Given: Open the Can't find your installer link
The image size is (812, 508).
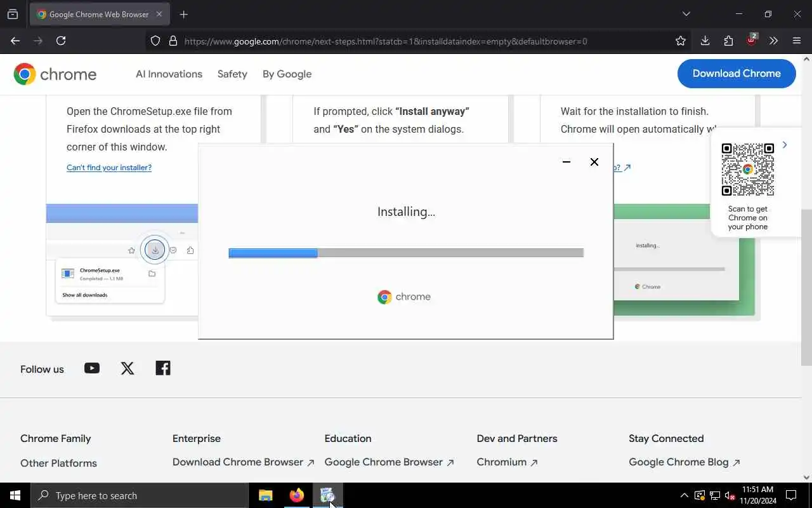Looking at the screenshot, I should (109, 168).
